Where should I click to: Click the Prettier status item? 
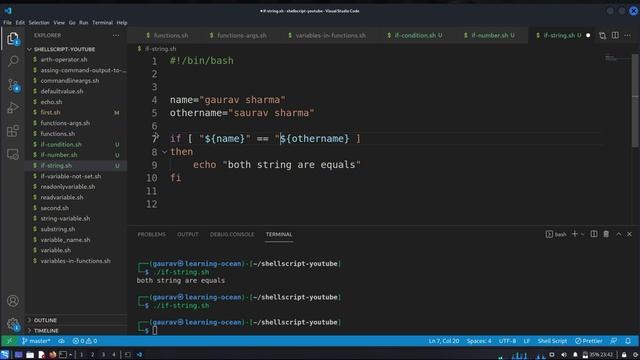coord(589,341)
